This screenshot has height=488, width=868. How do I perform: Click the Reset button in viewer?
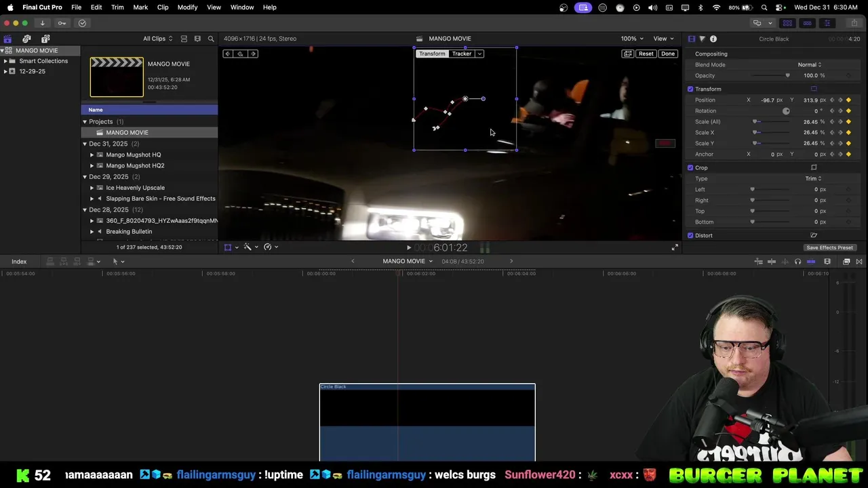646,54
